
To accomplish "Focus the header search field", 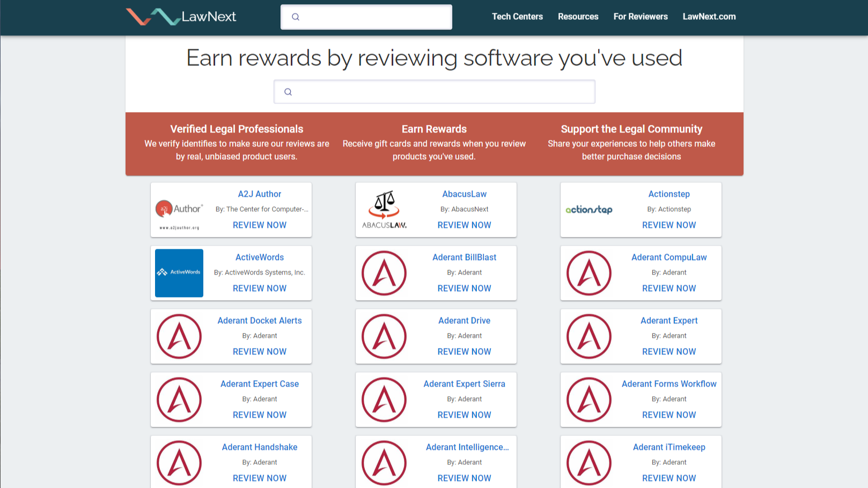I will 366,17.
